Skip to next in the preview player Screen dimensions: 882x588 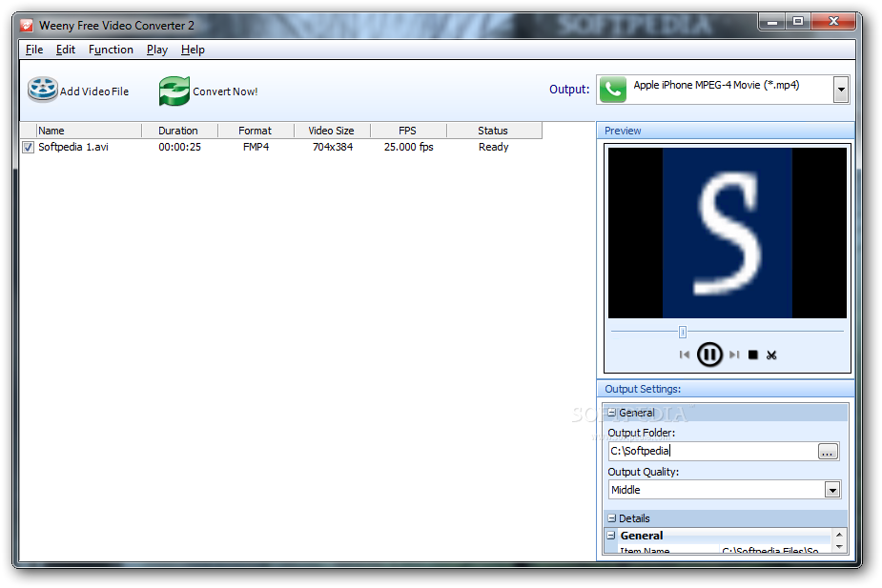[734, 355]
